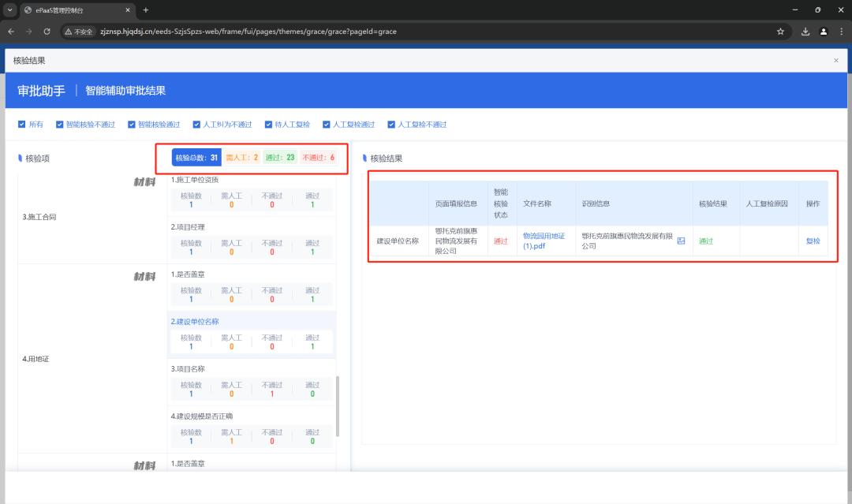Reload the page using refresh icon
This screenshot has height=504, width=852.
click(47, 32)
